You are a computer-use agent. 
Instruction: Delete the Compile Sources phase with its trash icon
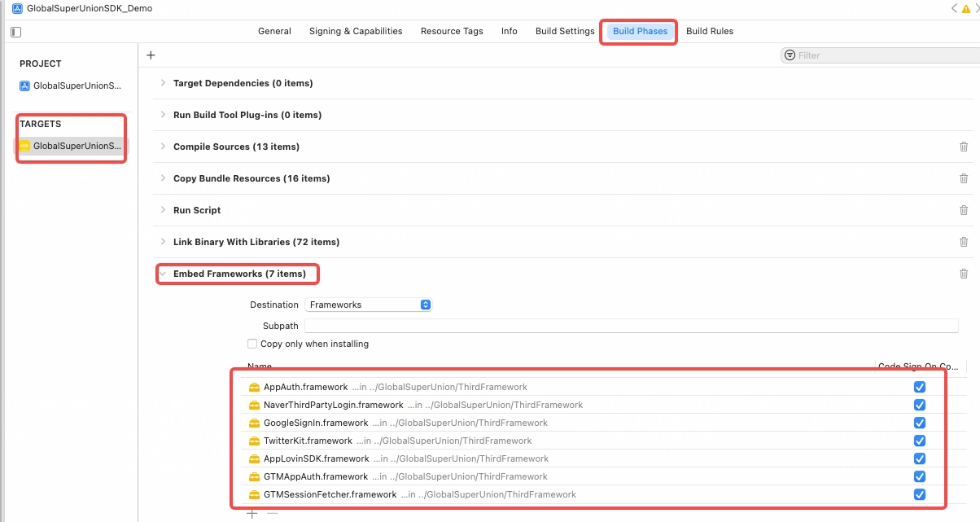964,147
